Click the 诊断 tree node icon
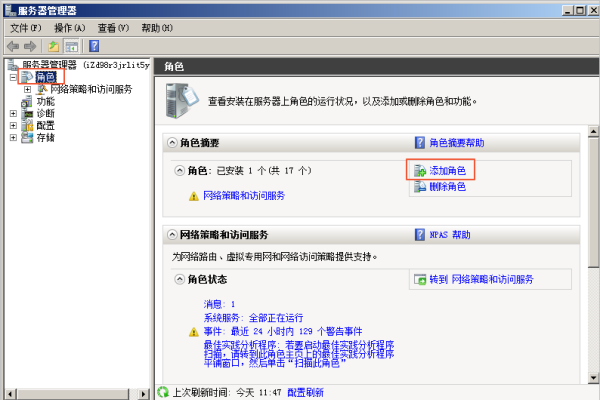This screenshot has width=600, height=400. click(27, 114)
